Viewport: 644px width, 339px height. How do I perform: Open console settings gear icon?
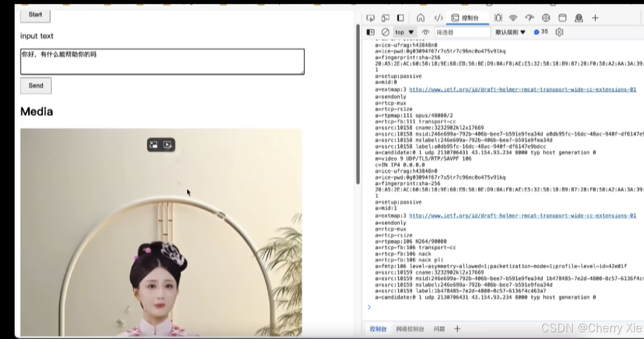tap(559, 32)
